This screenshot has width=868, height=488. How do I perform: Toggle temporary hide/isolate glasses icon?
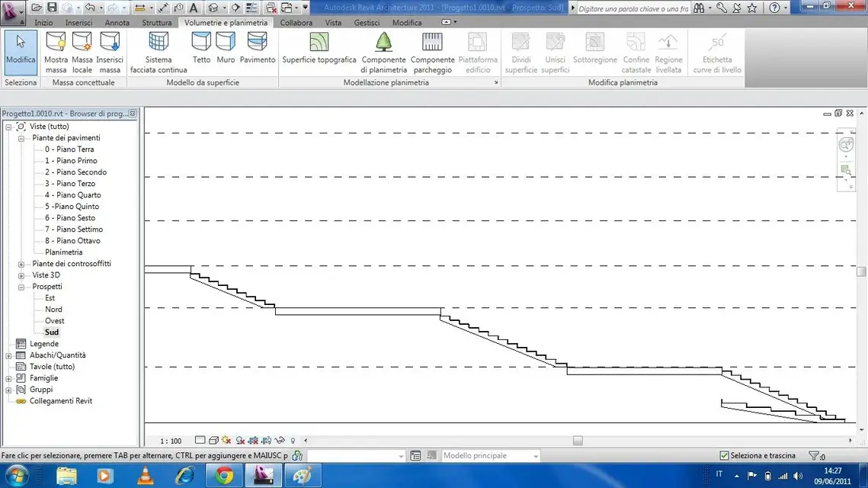[280, 441]
